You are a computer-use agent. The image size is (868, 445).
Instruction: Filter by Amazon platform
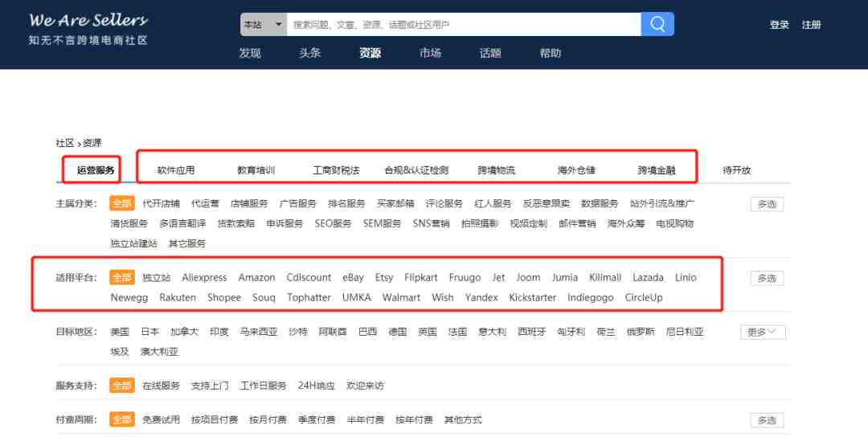tap(256, 277)
